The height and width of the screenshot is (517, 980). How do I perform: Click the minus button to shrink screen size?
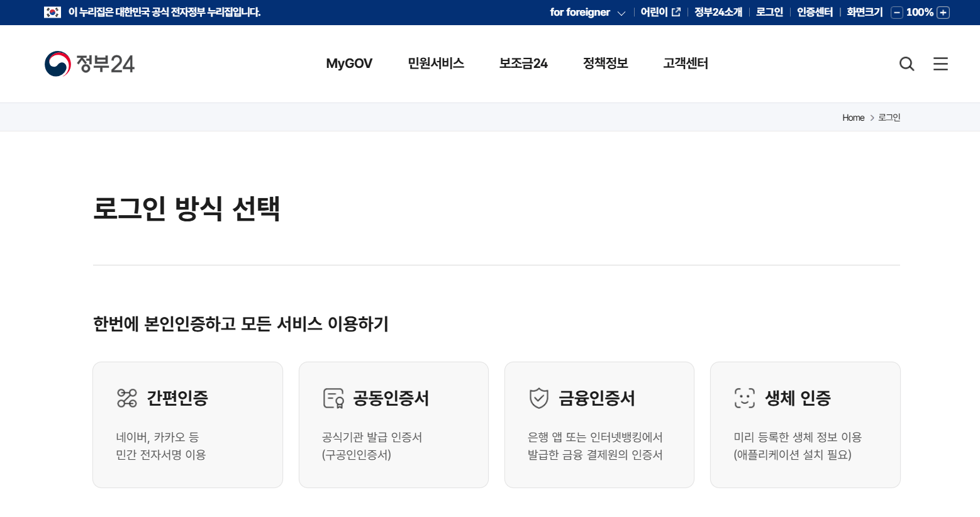coord(896,12)
